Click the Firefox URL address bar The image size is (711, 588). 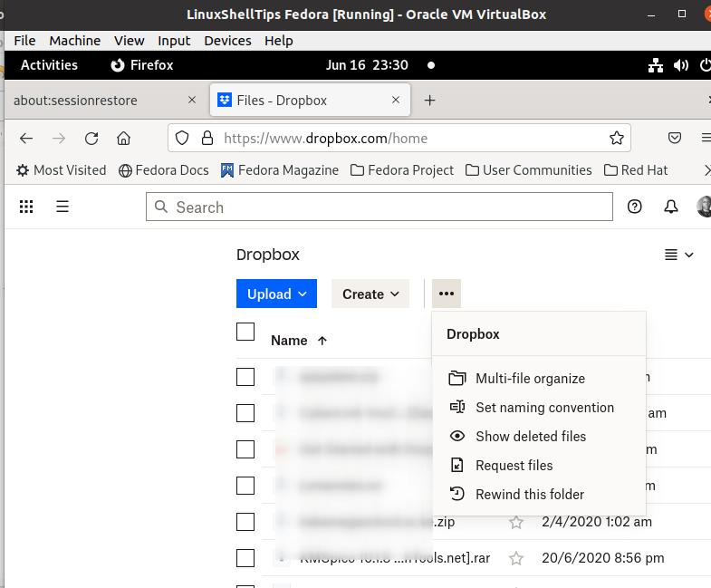[x=399, y=138]
